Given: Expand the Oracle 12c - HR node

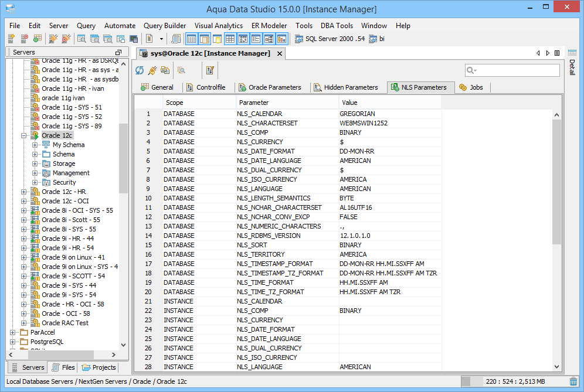Looking at the screenshot, I should click(x=24, y=192).
